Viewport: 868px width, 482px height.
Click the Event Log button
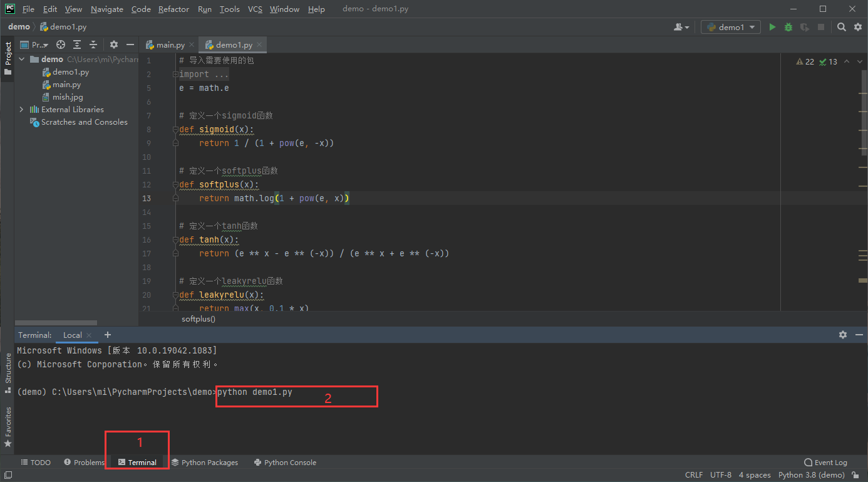point(825,463)
